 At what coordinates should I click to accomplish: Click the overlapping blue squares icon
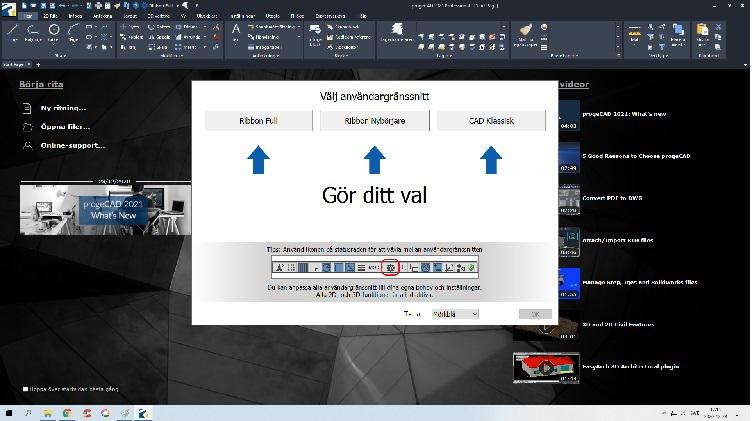pos(679,30)
